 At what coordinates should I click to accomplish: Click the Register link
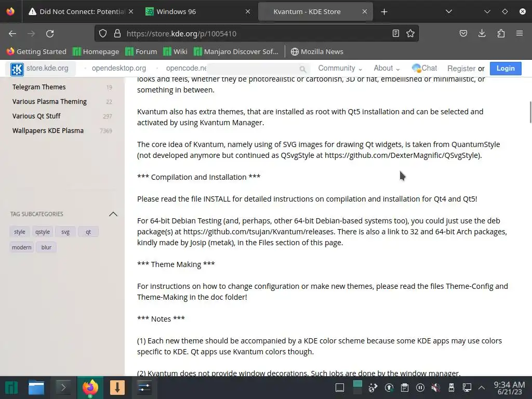(461, 69)
